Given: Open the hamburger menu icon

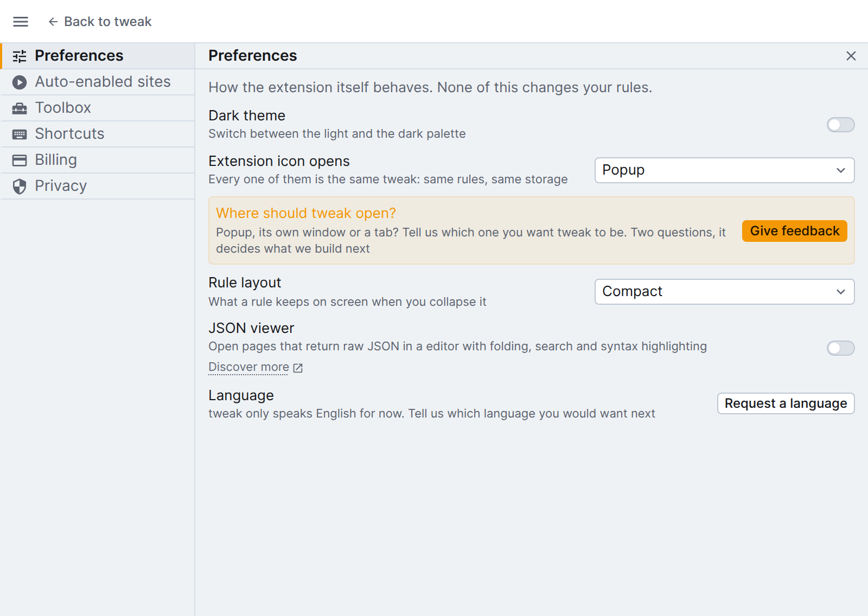Looking at the screenshot, I should (x=21, y=22).
